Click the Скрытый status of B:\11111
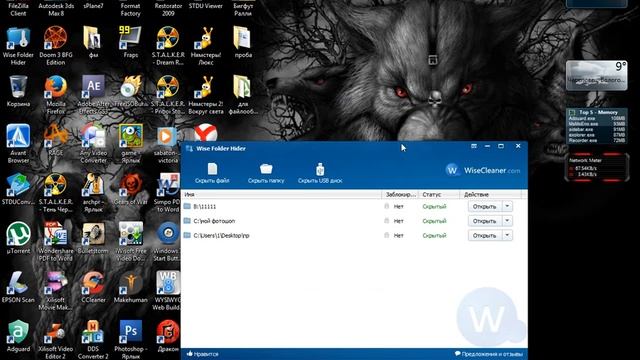The height and width of the screenshot is (360, 640). coord(434,207)
